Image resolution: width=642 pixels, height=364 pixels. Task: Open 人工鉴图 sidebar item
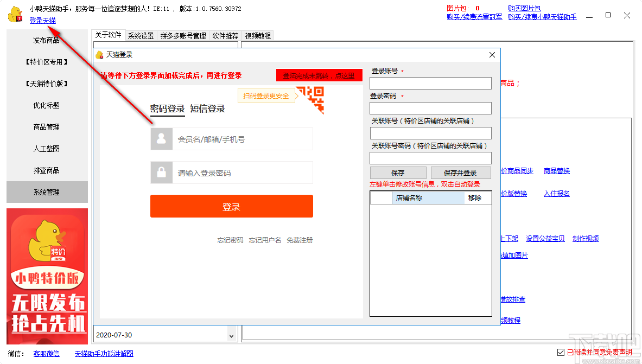click(46, 149)
